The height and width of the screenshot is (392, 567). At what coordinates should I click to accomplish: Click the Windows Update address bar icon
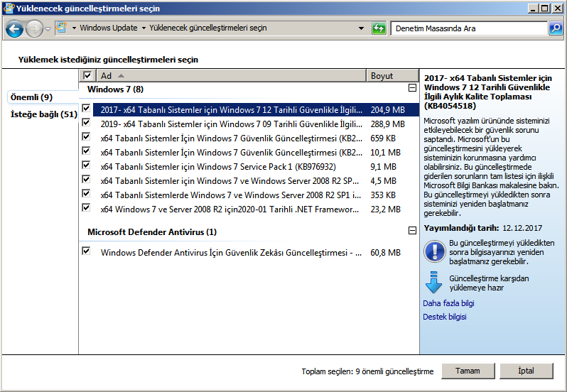pos(63,28)
